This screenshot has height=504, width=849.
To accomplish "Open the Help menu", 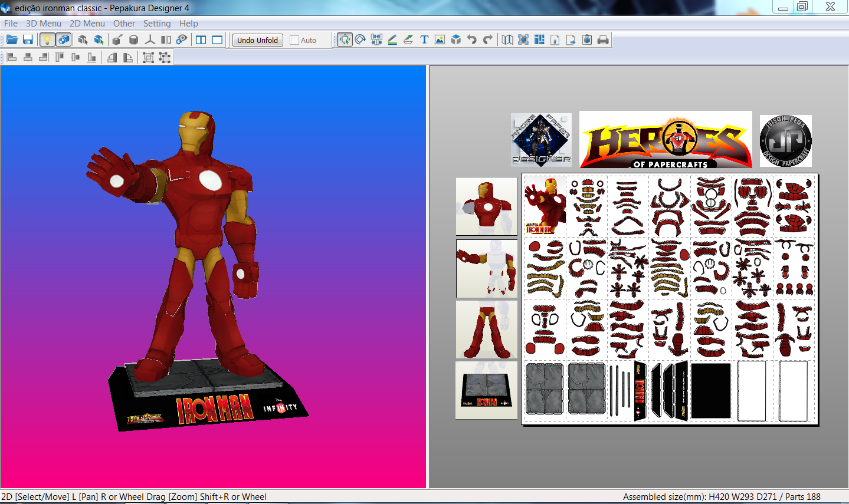I will point(189,24).
